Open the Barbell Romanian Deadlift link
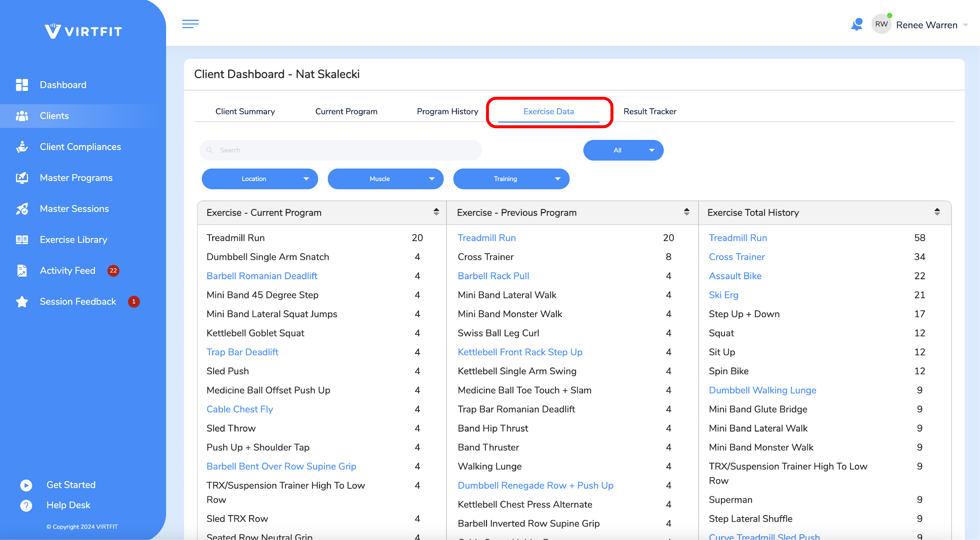980x540 pixels. point(262,276)
